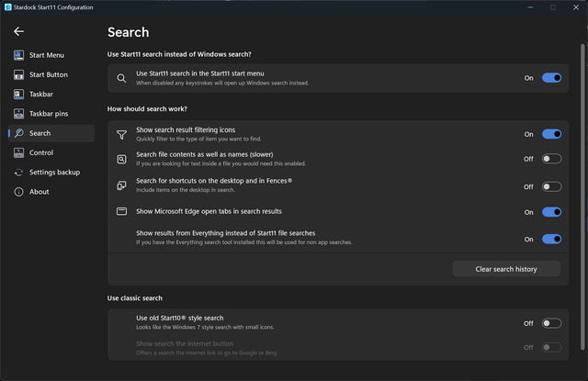Click the Start Menu sidebar icon
The image size is (588, 381).
18,55
